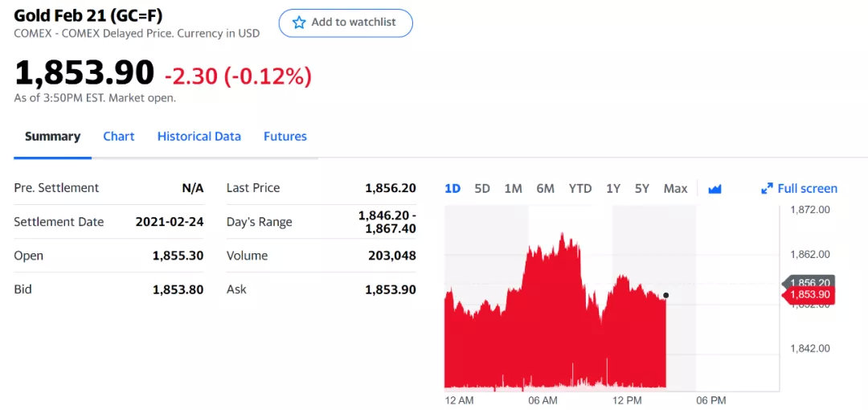Switch chart to 1M range

(513, 189)
